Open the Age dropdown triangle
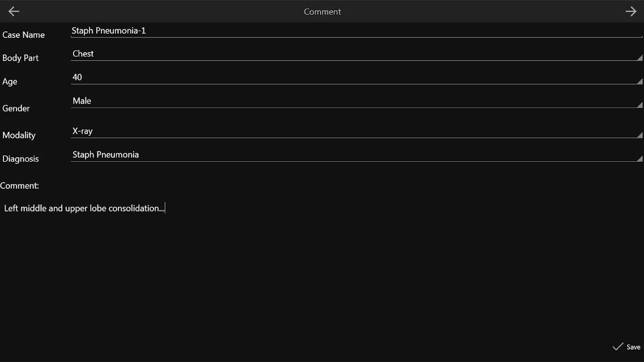Image resolution: width=644 pixels, height=362 pixels. click(x=640, y=81)
